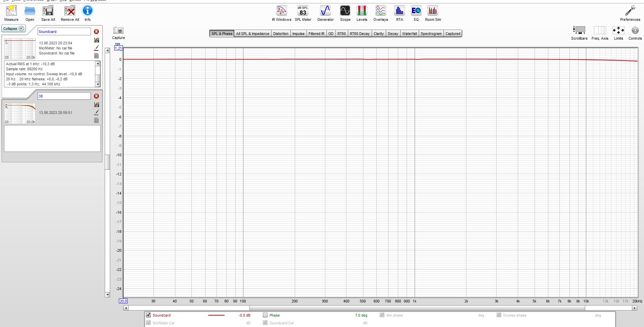Image resolution: width=644 pixels, height=327 pixels.
Task: Switch to Captured tab
Action: pyautogui.click(x=453, y=34)
